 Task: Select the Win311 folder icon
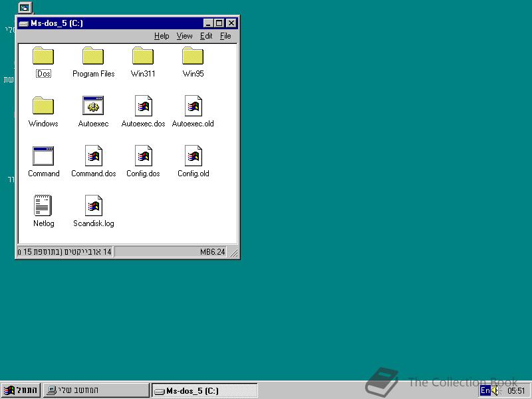[143, 56]
